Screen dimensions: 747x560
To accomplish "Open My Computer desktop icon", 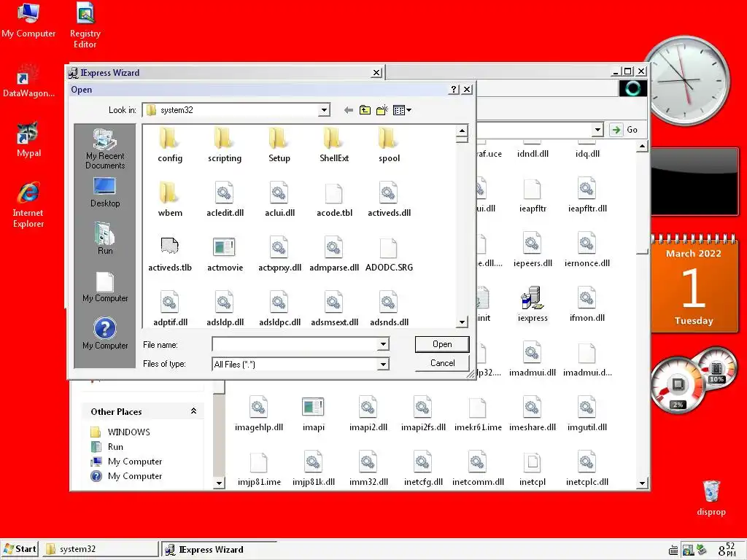I will [28, 20].
